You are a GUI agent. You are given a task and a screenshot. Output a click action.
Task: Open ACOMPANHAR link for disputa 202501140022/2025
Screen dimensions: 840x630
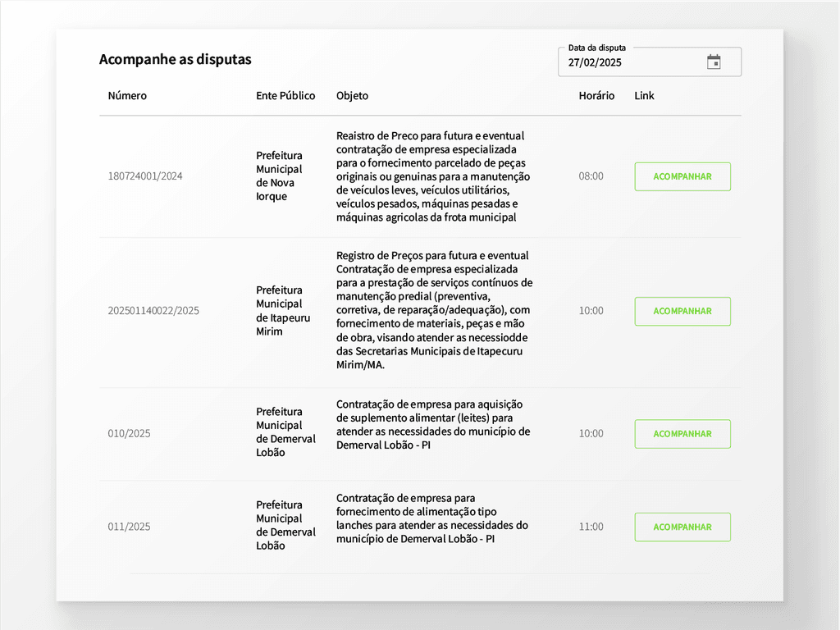click(x=682, y=311)
